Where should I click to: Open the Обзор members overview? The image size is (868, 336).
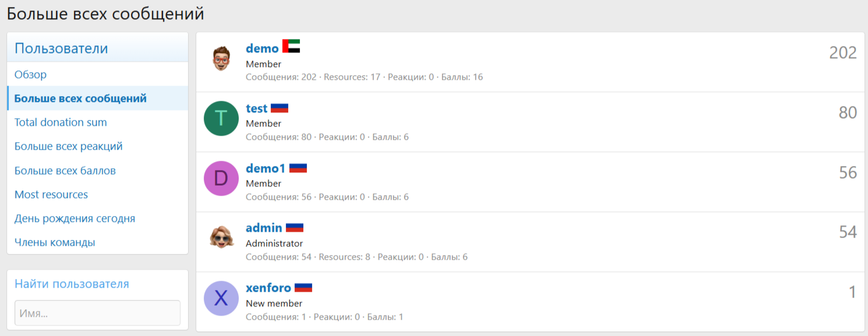tap(31, 75)
